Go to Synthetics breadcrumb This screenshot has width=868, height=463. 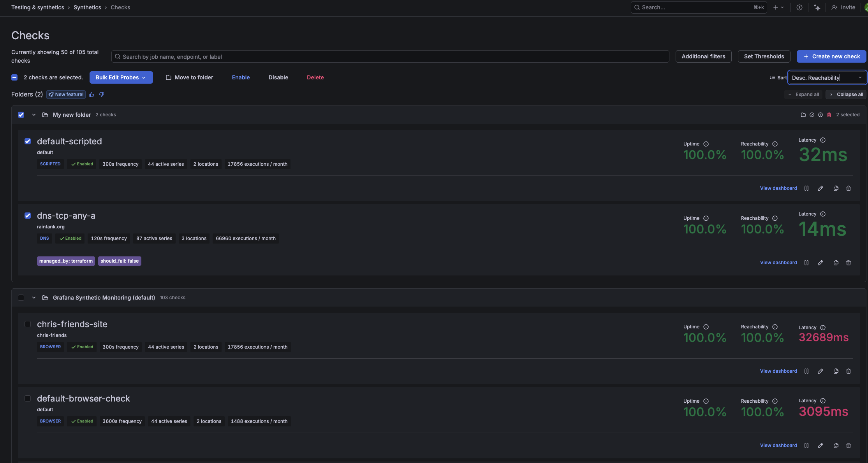[x=87, y=7]
